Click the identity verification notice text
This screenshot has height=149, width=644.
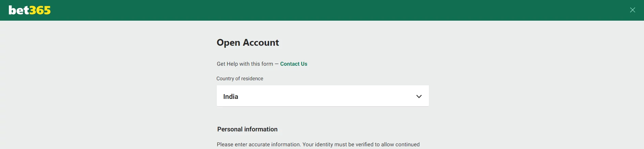coord(318,145)
